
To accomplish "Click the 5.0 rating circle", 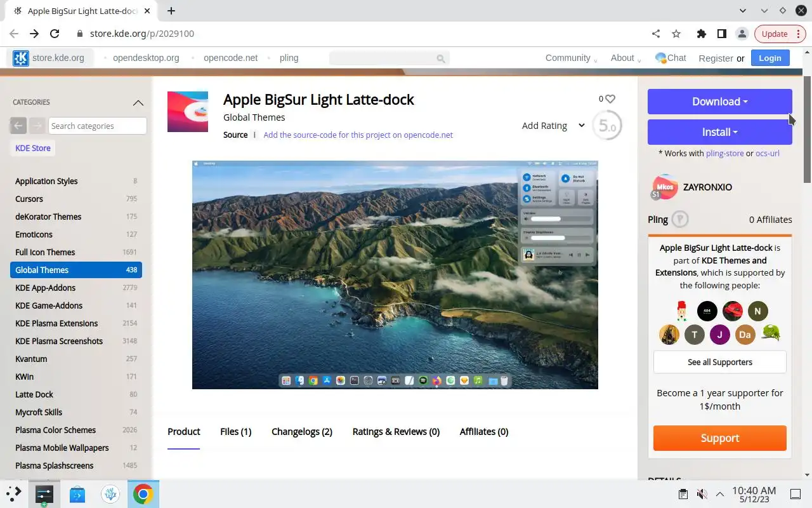I will click(x=607, y=126).
